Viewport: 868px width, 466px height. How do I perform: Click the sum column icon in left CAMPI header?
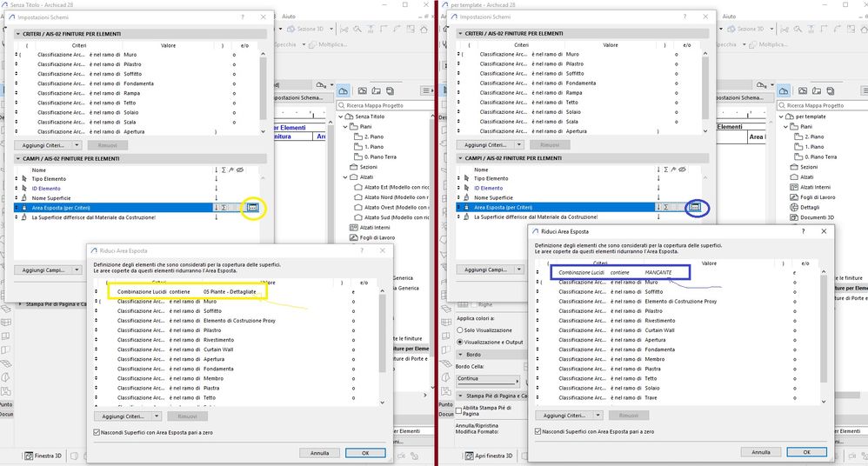224,170
